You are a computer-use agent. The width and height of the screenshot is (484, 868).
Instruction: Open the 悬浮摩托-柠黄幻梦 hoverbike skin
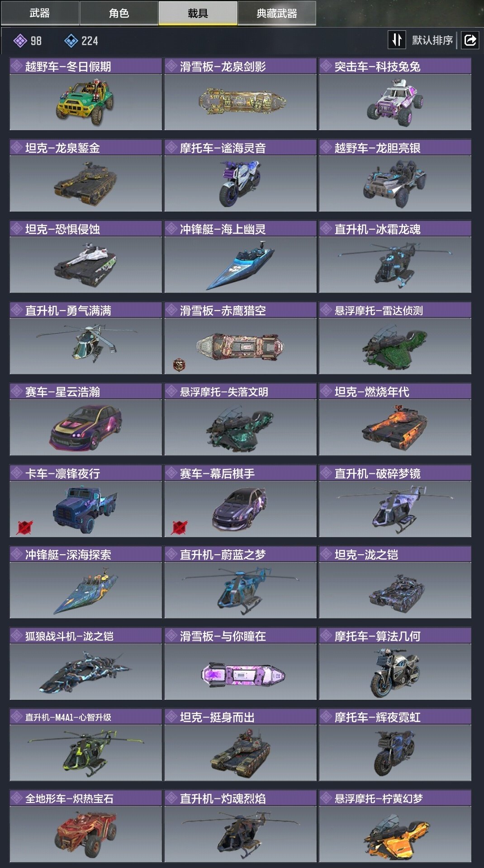pos(395,826)
